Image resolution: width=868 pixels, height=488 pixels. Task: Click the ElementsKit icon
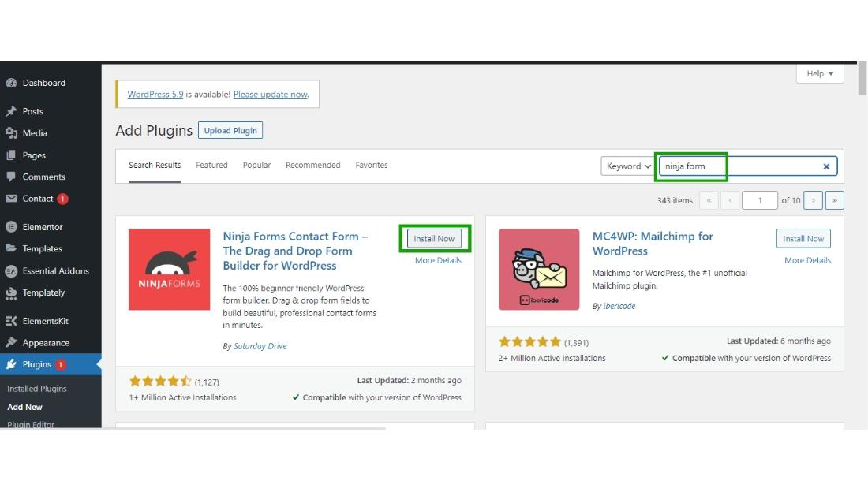[11, 321]
